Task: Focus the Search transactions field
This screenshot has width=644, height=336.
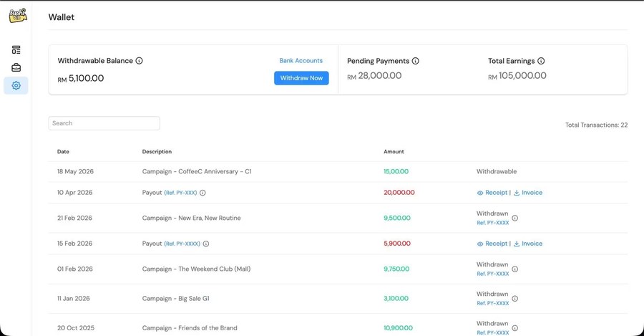Action: pyautogui.click(x=104, y=123)
